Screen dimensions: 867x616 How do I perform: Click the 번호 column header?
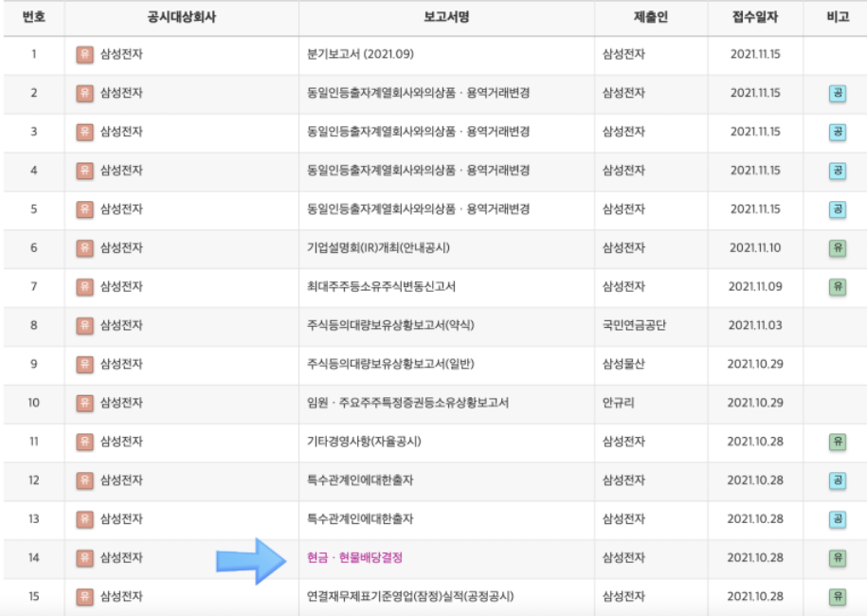(34, 17)
